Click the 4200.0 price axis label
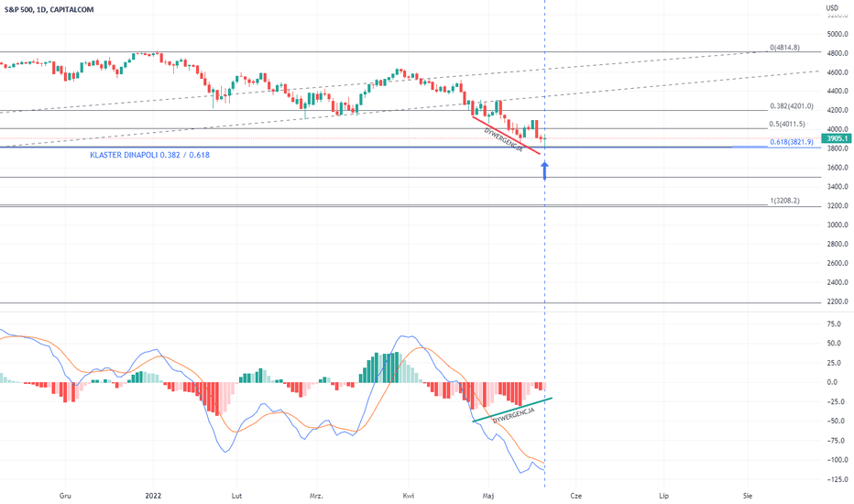The width and height of the screenshot is (854, 504). tap(838, 111)
